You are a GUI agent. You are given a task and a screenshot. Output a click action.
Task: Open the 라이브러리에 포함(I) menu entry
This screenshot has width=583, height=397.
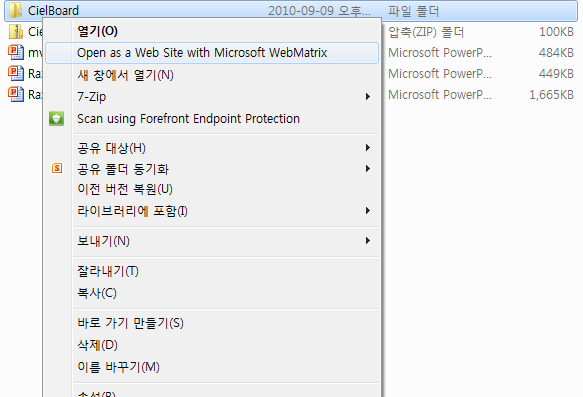click(x=212, y=211)
